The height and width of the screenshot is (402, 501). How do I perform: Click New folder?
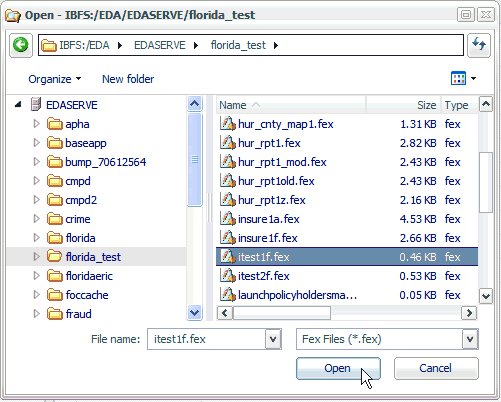pos(128,79)
